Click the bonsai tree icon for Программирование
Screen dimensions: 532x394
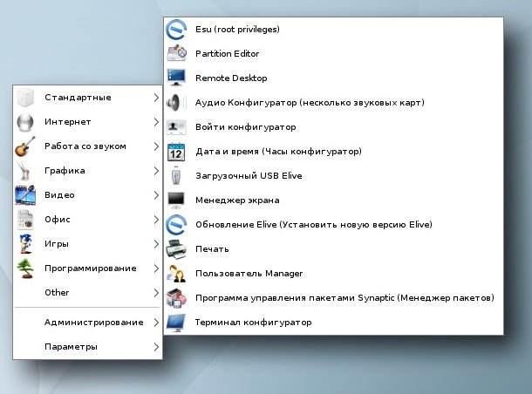25,268
